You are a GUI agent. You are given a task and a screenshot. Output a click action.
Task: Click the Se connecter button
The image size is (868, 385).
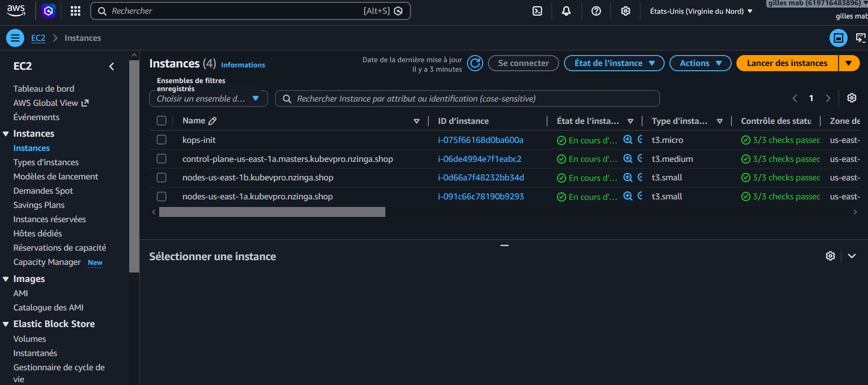(x=524, y=63)
